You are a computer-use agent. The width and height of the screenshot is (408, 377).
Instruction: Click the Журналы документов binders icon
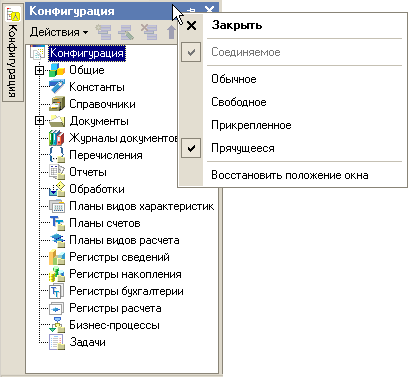click(57, 138)
